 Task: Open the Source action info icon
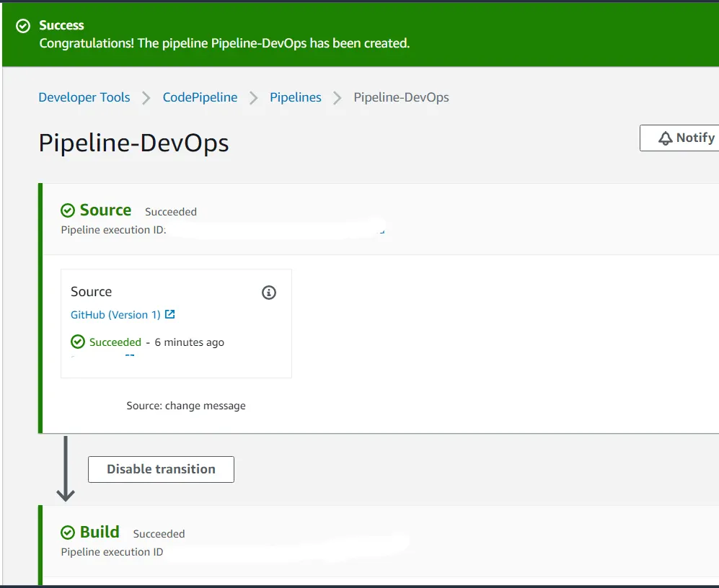(269, 293)
